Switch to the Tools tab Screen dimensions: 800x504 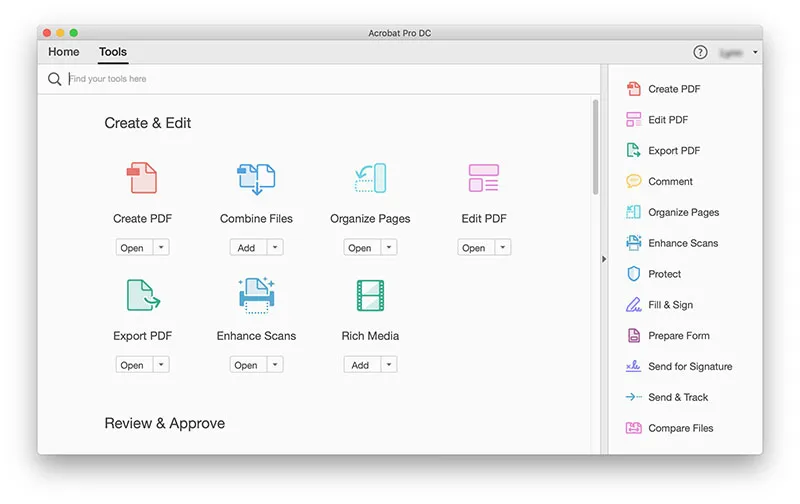tap(113, 52)
